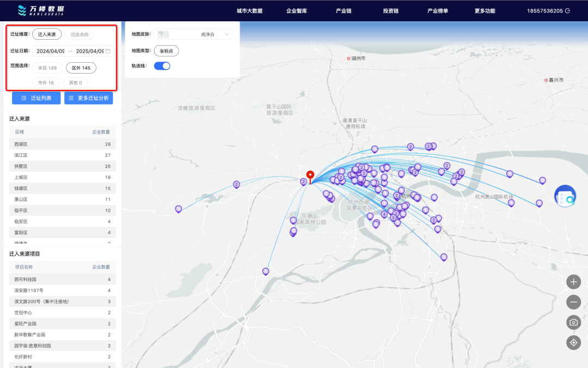Open the date picker calendar icon
The height and width of the screenshot is (368, 588).
pos(108,51)
